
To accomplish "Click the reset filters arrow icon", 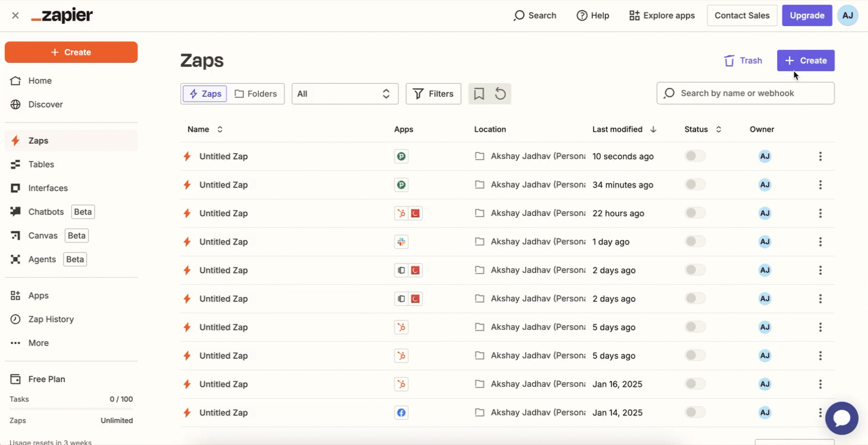I will [x=500, y=94].
